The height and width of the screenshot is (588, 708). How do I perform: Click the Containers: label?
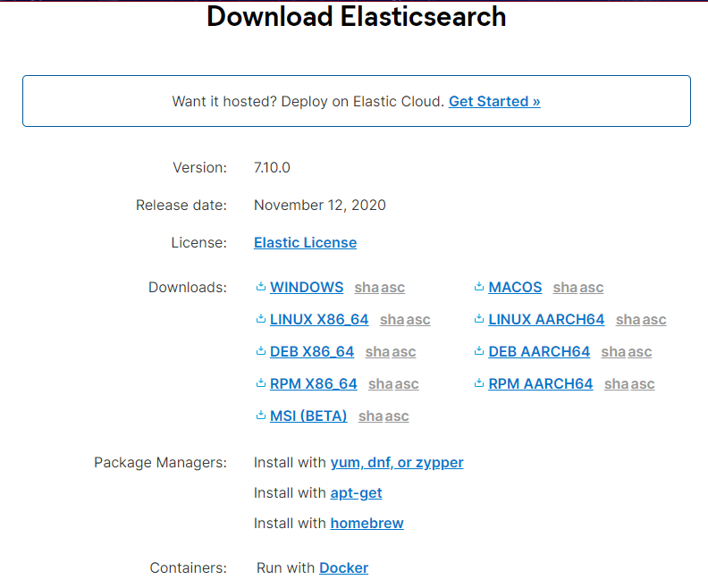click(x=189, y=567)
